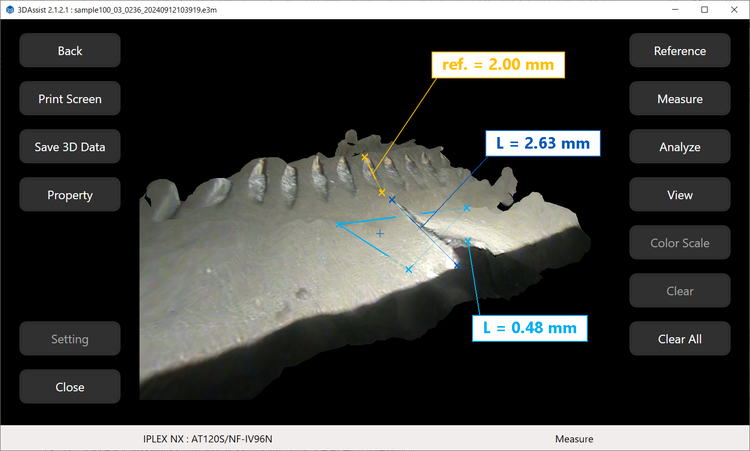Click the 3DAssist app icon in title bar
Viewport: 750px width, 451px height.
[x=10, y=9]
